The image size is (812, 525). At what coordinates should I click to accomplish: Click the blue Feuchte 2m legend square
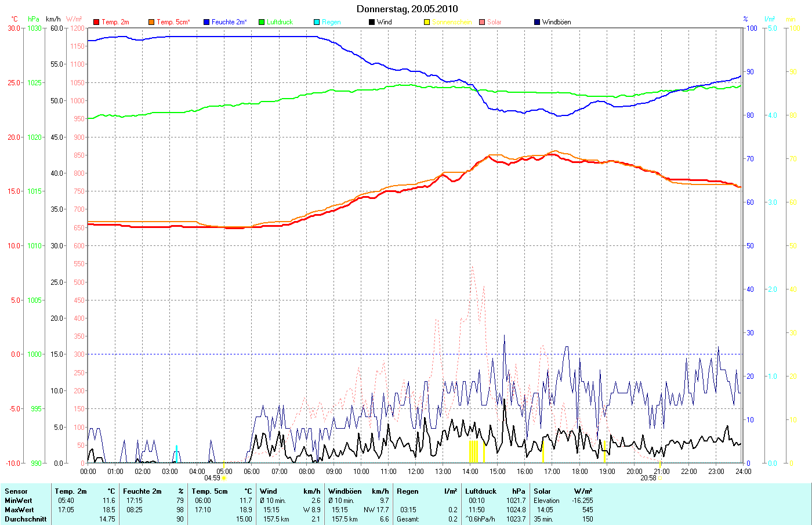click(x=206, y=22)
